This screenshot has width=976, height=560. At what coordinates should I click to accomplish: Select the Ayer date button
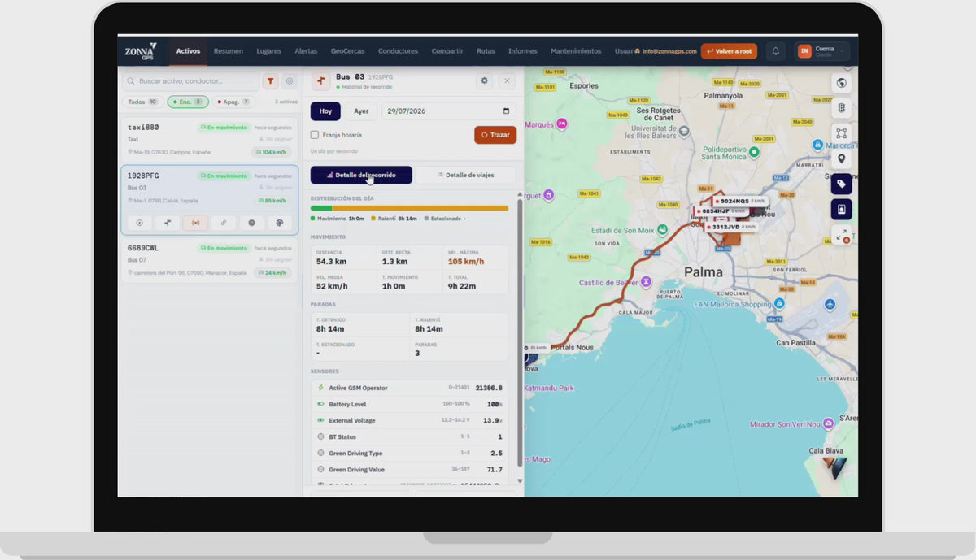click(x=361, y=111)
